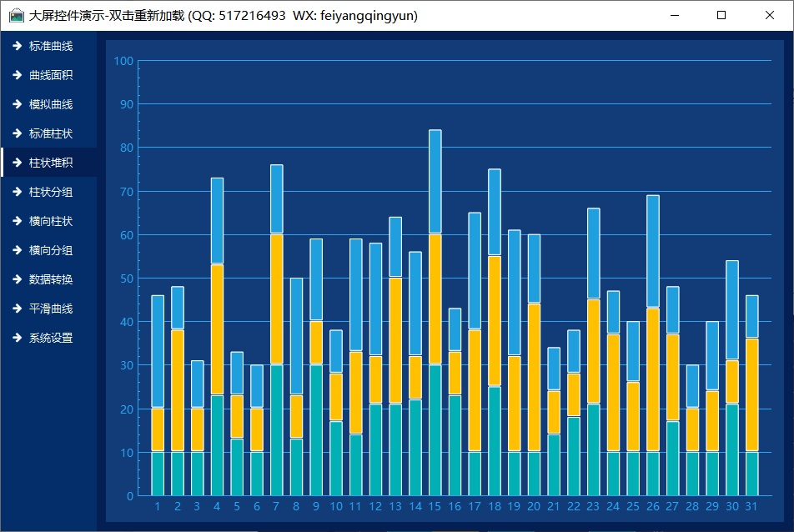Click the arrow icon next to 模拟曲线
The height and width of the screenshot is (532, 794).
[x=17, y=104]
